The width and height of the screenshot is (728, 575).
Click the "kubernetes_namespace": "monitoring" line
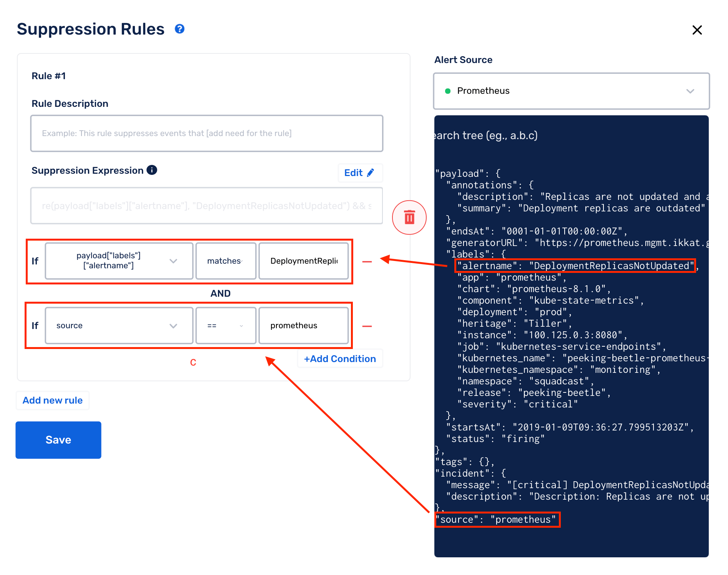pos(559,370)
